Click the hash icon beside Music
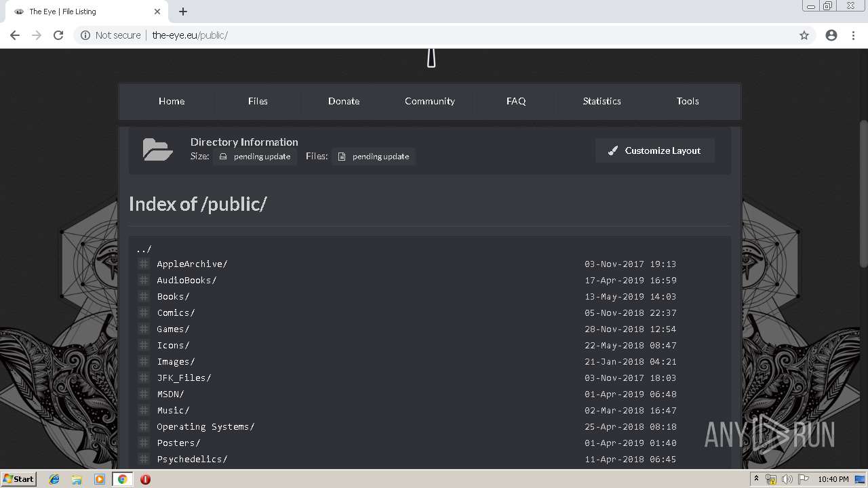Viewport: 868px width, 488px height. [x=144, y=410]
